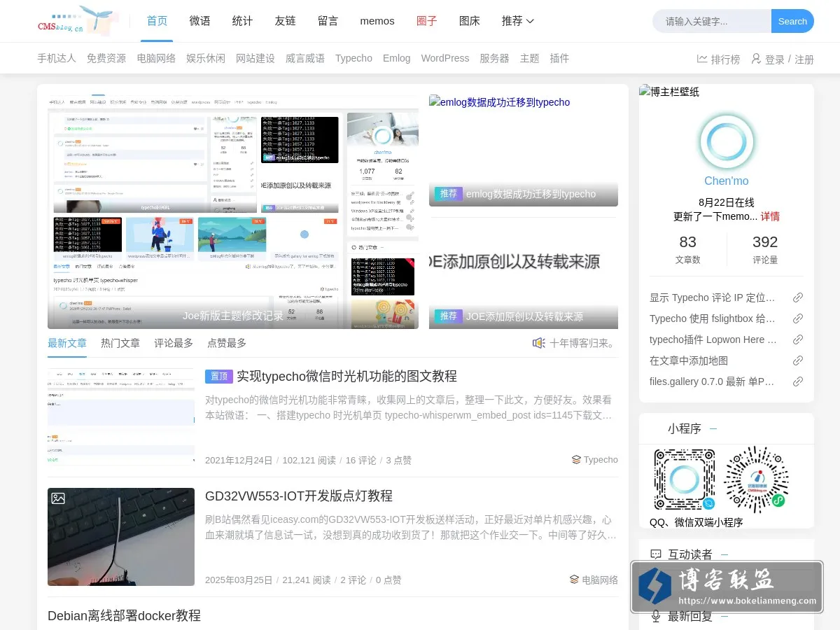Open the 图床 navigation item
This screenshot has height=630, width=840.
click(x=469, y=21)
